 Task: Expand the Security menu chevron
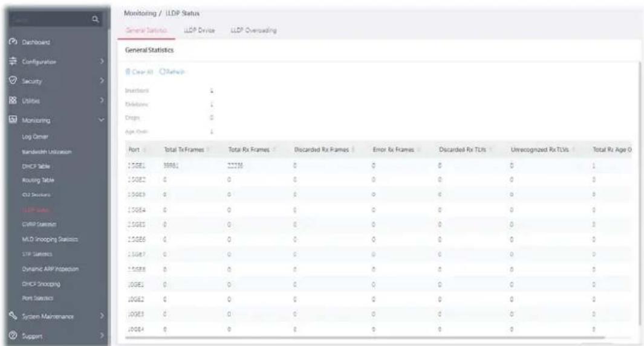tap(102, 81)
